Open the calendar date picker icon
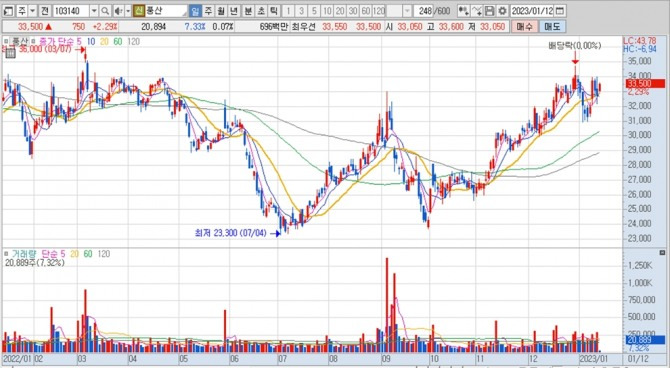Viewport: 670px width, 368px height. coord(560,11)
